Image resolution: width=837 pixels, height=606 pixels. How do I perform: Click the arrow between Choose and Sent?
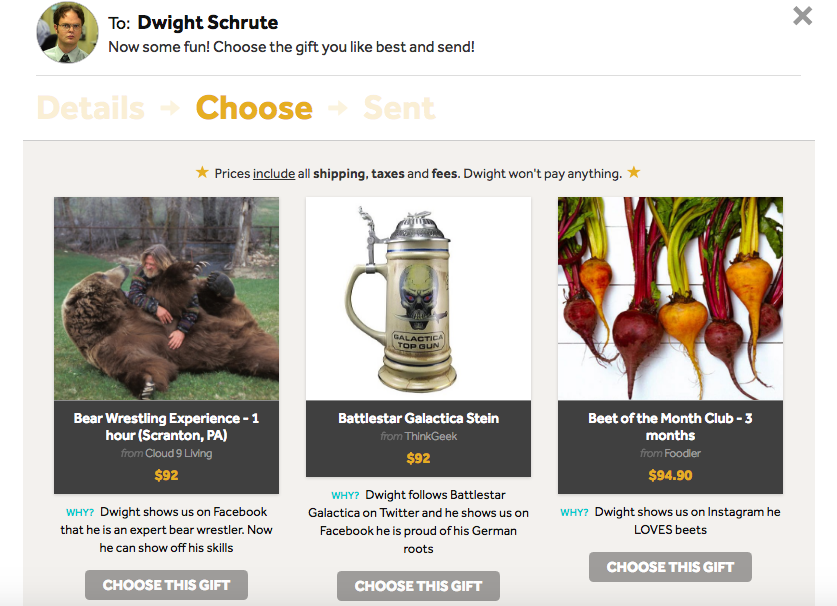[x=338, y=108]
